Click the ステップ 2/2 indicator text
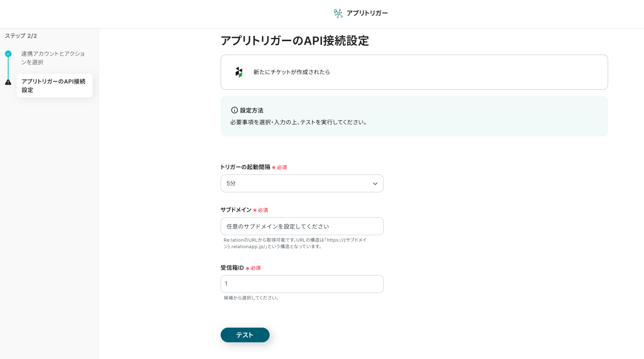This screenshot has height=359, width=644. (x=21, y=36)
